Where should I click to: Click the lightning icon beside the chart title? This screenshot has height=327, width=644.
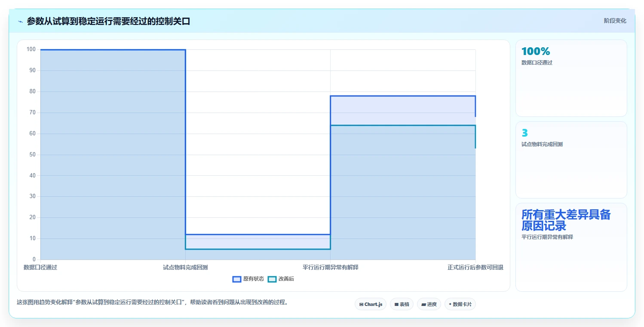20,21
